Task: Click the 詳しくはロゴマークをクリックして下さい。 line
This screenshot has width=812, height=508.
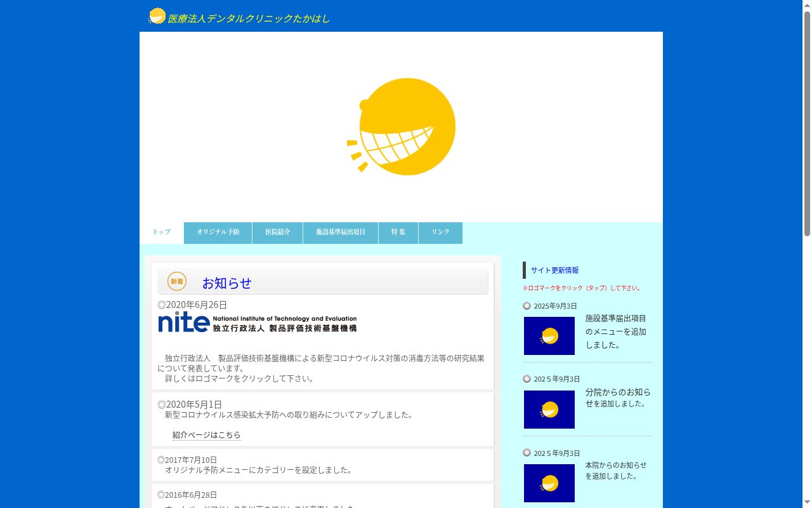Action: coord(240,378)
